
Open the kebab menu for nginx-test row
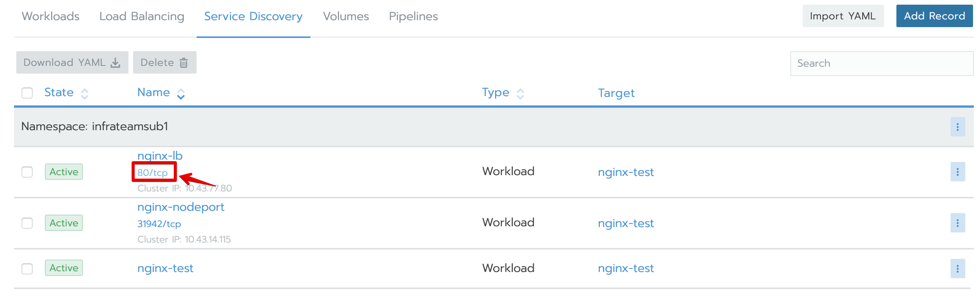[957, 269]
